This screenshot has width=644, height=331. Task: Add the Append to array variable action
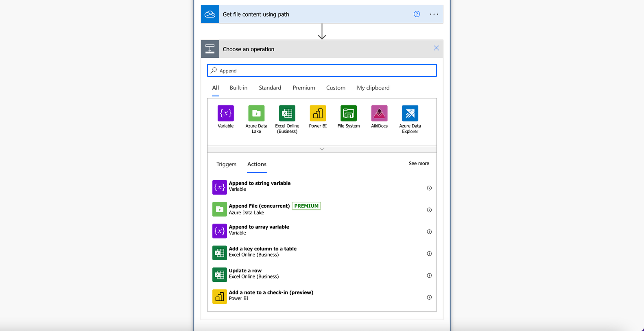point(322,231)
